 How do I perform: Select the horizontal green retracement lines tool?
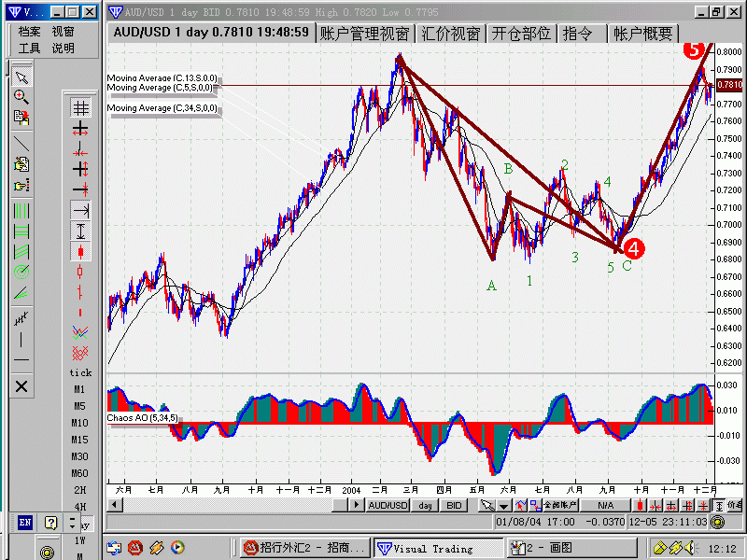tap(21, 231)
